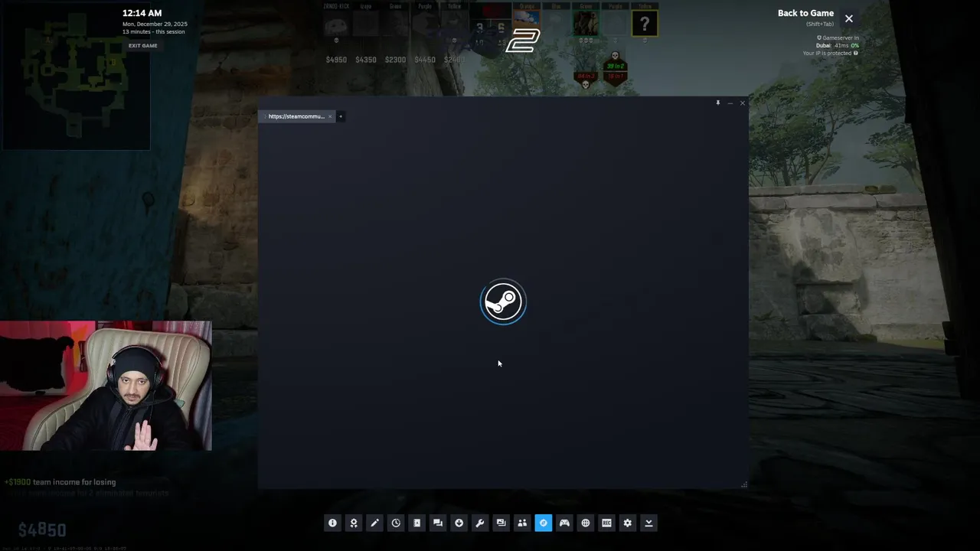Open the achievements icon in overlay toolbar

click(x=354, y=523)
